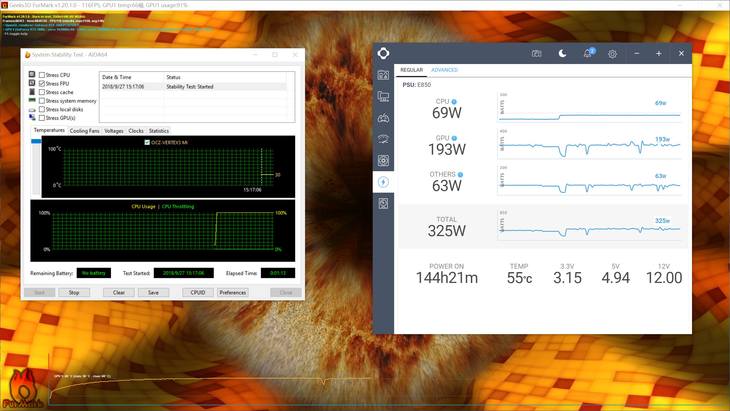The image size is (730, 411).
Task: Click disk icon beside Stress local disks
Action: pyautogui.click(x=32, y=109)
